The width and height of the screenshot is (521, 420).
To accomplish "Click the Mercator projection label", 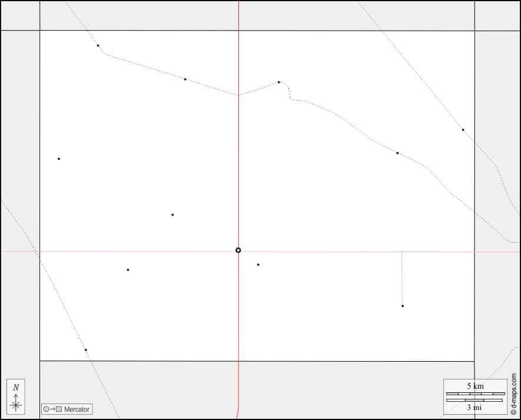I will click(x=77, y=409).
